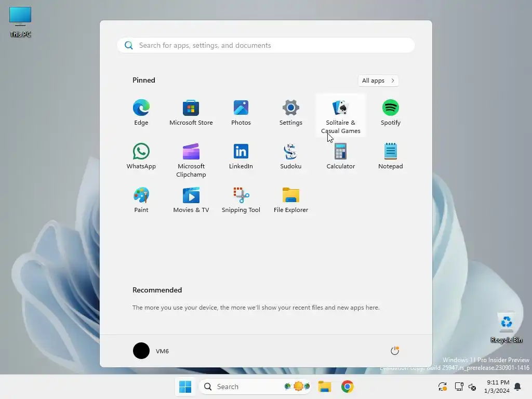Open File Explorer from the taskbar
Image resolution: width=532 pixels, height=399 pixels.
[x=324, y=387]
